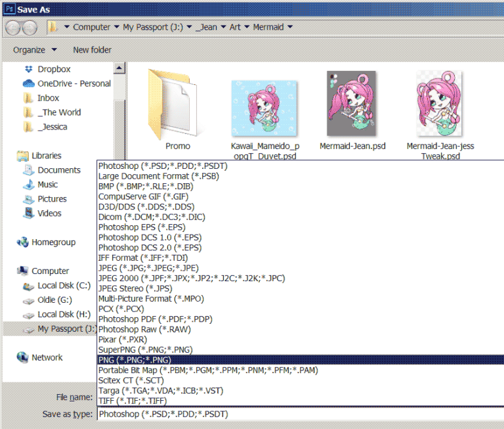Click the navigation pane scroll up arrow
Screen dimensions: 504x429
click(x=119, y=68)
